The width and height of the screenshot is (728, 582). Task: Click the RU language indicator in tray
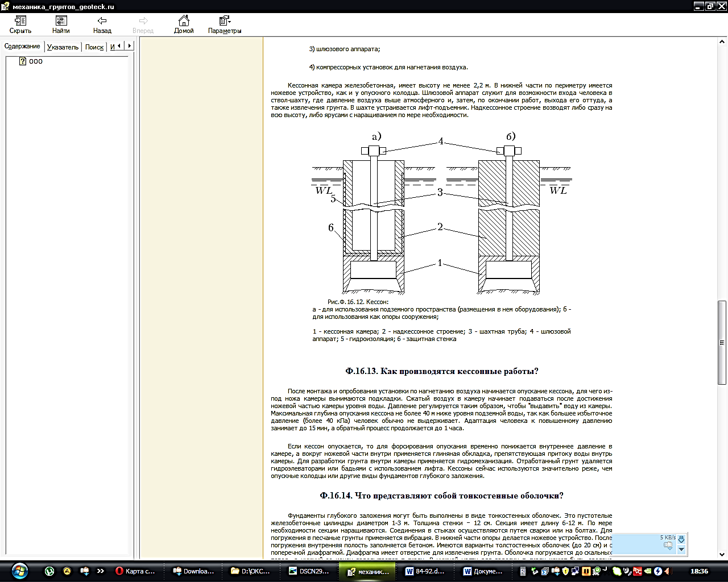523,571
